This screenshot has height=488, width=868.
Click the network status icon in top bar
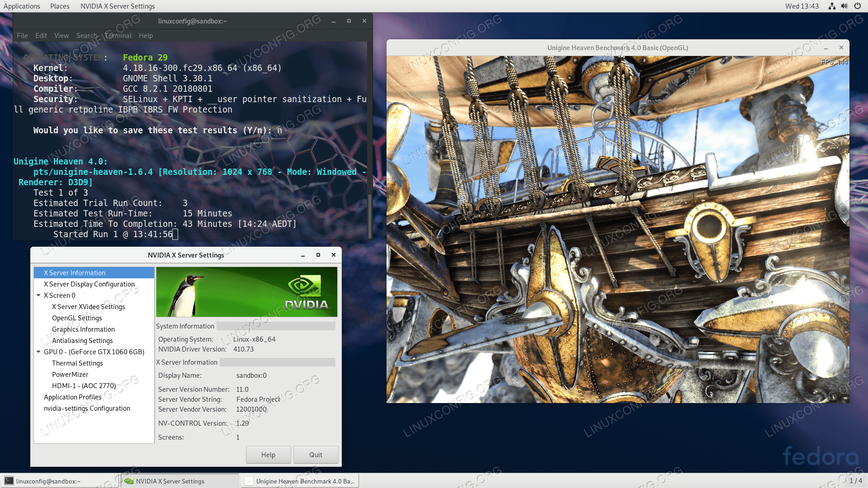(x=832, y=6)
